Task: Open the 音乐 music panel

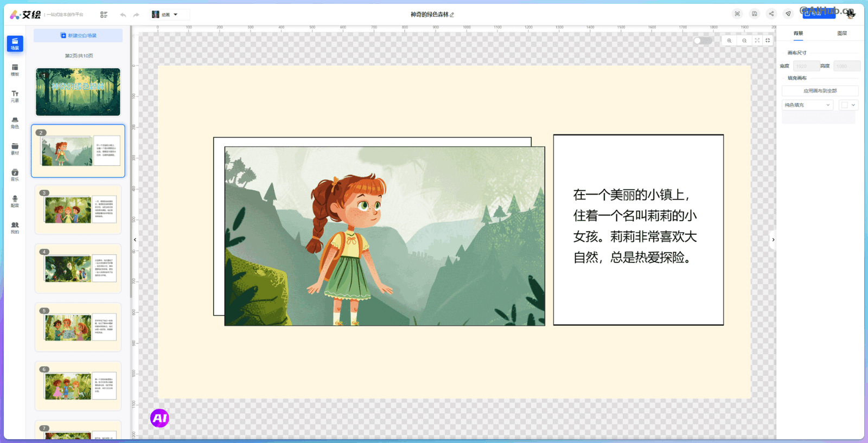Action: point(15,175)
